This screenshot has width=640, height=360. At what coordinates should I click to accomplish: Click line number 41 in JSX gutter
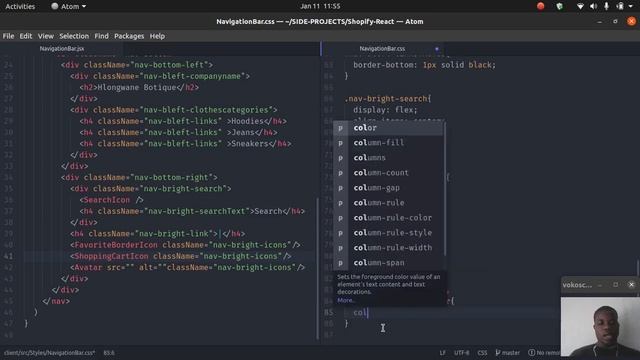9,256
